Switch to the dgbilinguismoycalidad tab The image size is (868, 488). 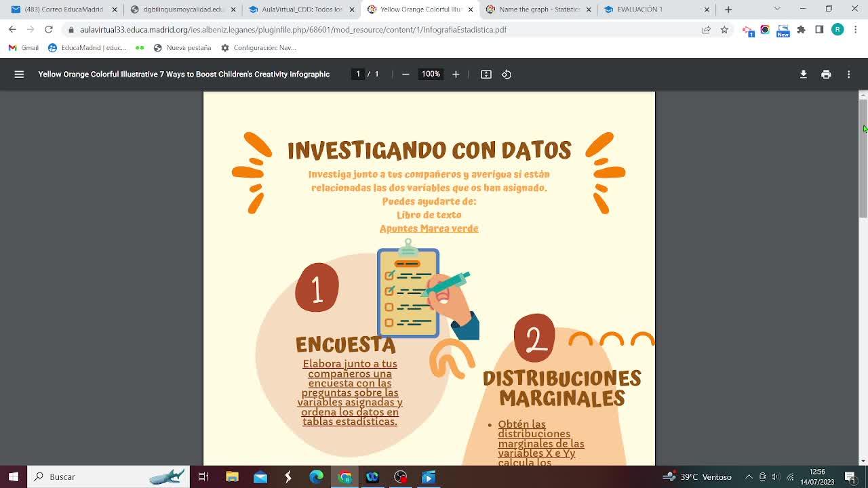point(183,9)
